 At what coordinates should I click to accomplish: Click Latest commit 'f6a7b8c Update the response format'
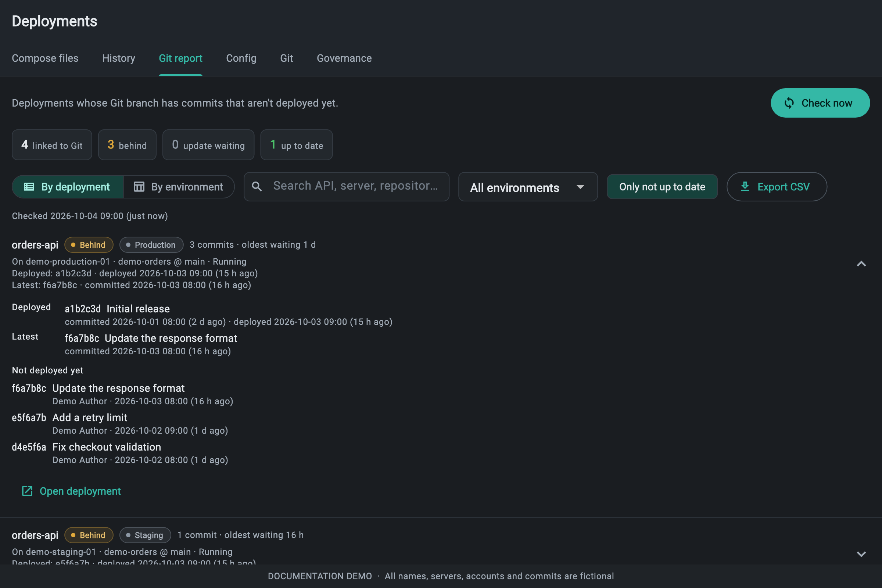pos(151,338)
